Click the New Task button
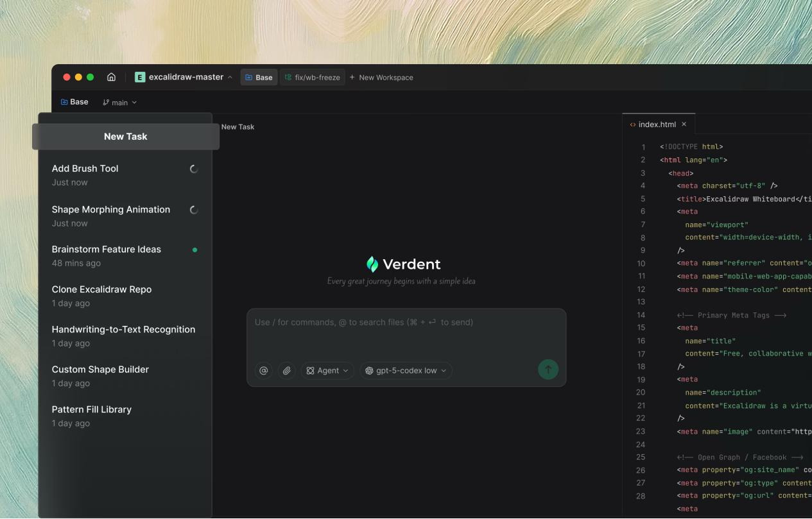 coord(125,136)
